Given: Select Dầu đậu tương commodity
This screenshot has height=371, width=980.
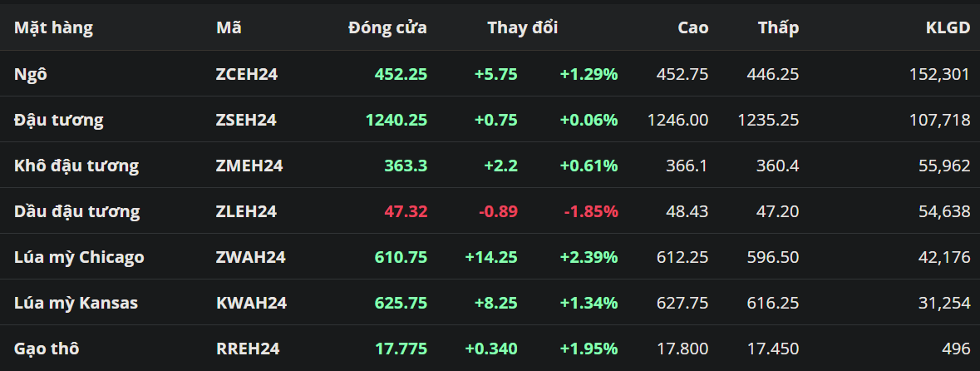Looking at the screenshot, I should tap(76, 211).
